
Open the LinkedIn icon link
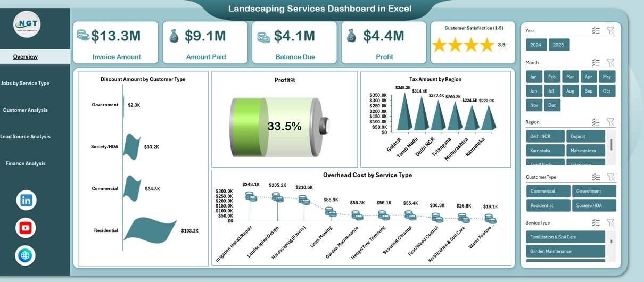pyautogui.click(x=26, y=201)
